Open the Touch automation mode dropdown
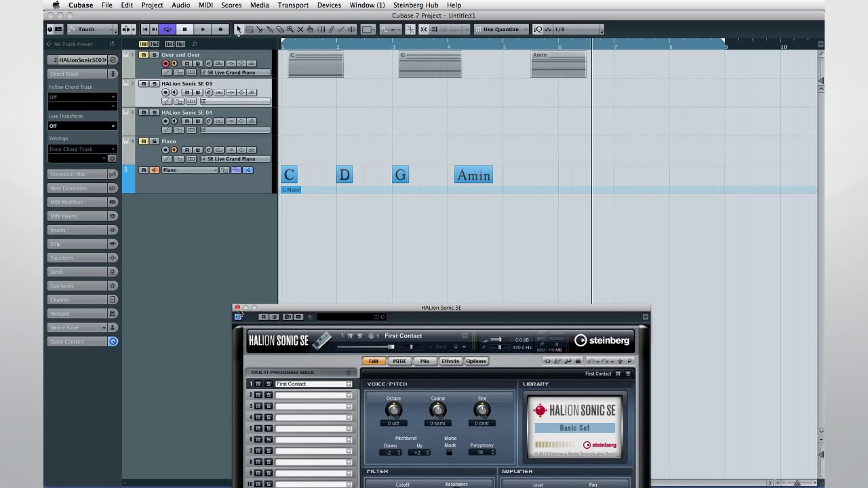Screen dimensions: 868x488 pos(93,29)
